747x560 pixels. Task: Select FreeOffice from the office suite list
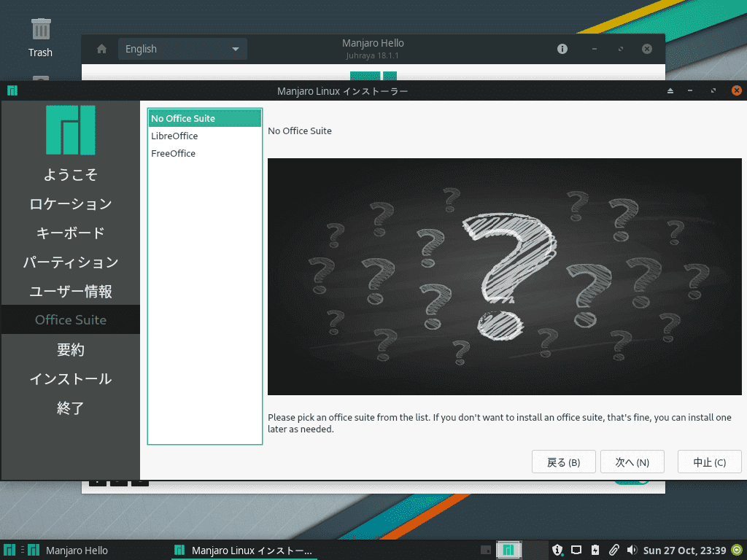(x=173, y=153)
